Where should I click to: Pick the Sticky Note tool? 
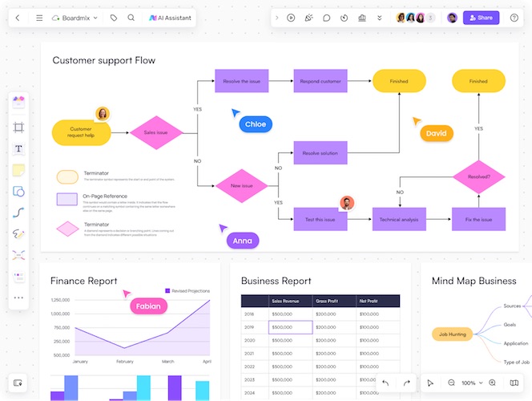(x=18, y=170)
